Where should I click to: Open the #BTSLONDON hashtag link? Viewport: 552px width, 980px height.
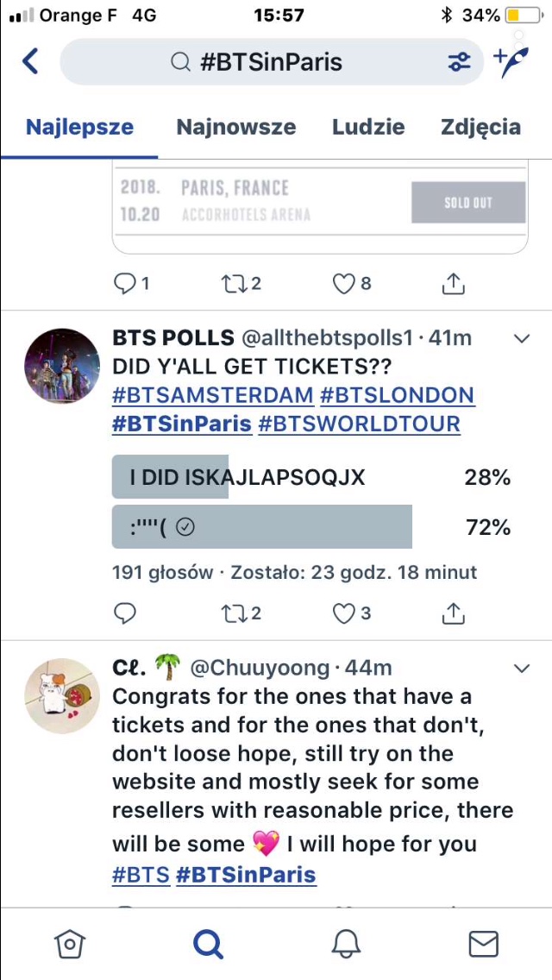[397, 396]
